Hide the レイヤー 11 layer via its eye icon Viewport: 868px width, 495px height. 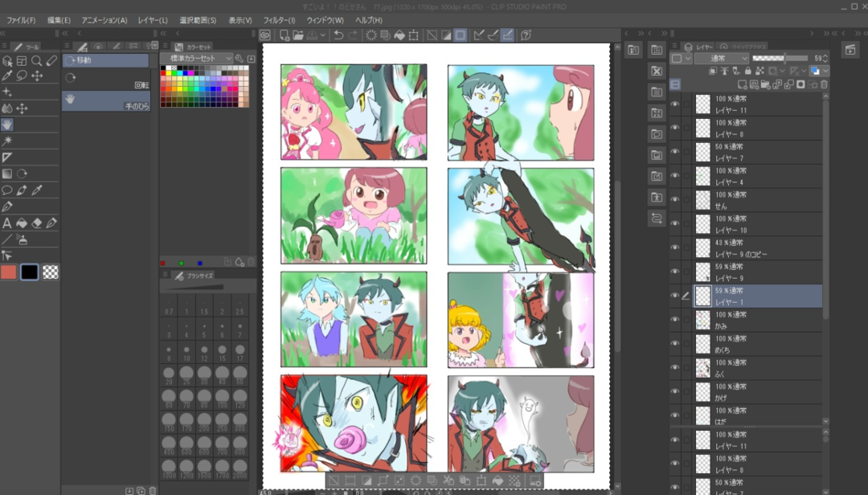point(675,104)
